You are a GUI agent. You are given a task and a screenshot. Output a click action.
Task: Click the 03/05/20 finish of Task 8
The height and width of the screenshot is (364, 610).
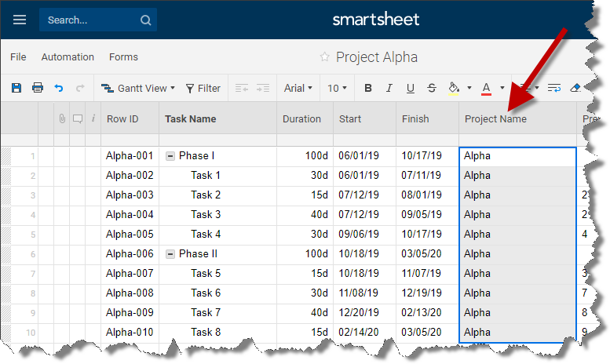coord(428,333)
